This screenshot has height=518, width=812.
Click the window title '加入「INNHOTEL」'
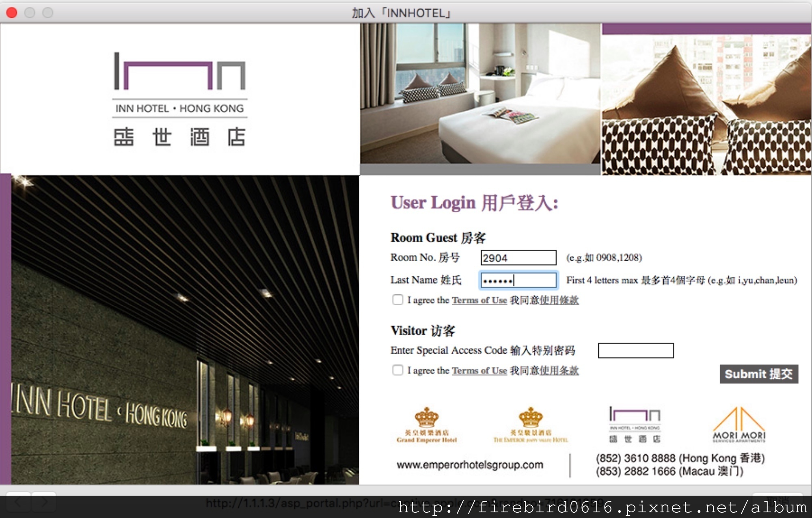tap(402, 13)
